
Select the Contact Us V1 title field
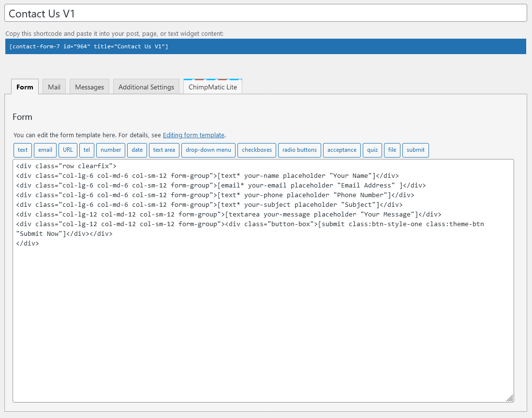[x=265, y=13]
